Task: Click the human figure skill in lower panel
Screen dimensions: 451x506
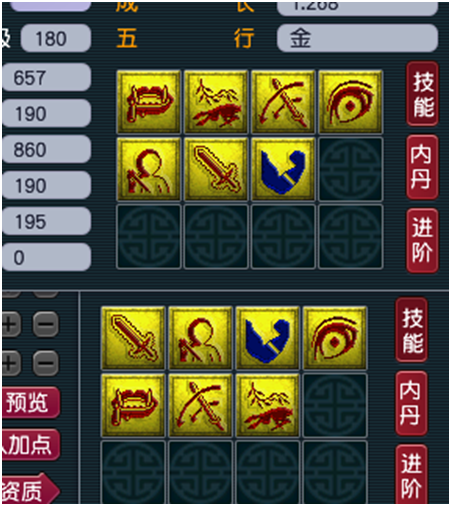Action: coord(200,338)
